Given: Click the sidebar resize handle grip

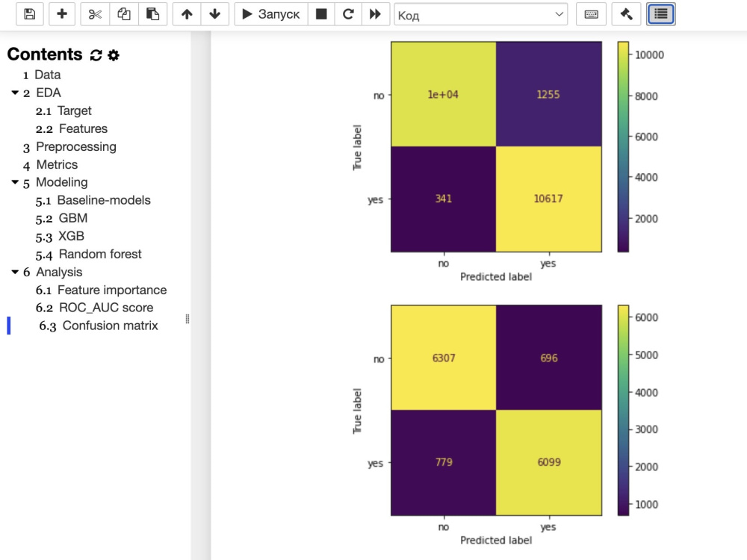Looking at the screenshot, I should click(187, 319).
